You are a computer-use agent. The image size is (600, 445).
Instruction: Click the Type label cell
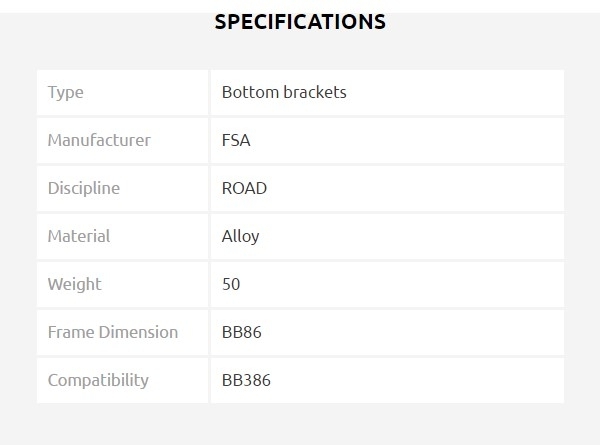point(66,92)
